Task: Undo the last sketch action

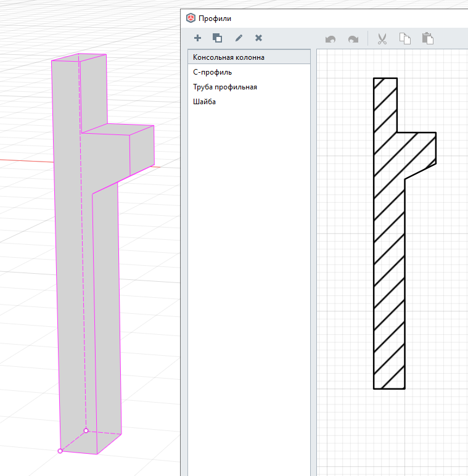Action: [330, 39]
